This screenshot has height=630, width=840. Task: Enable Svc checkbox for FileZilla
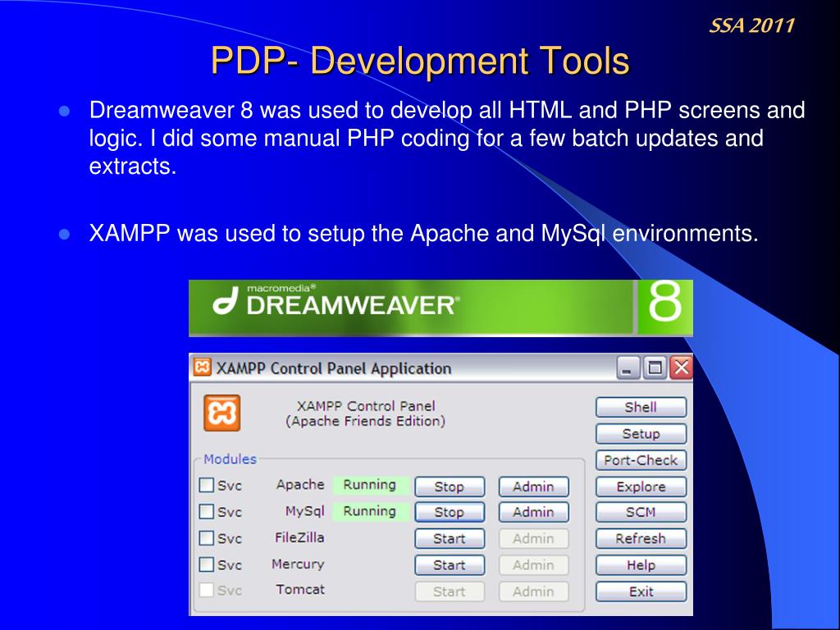pos(206,537)
